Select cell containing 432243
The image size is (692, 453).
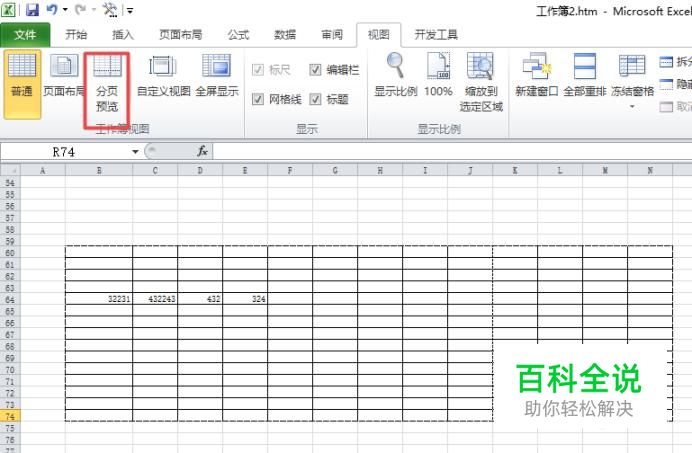tap(155, 299)
